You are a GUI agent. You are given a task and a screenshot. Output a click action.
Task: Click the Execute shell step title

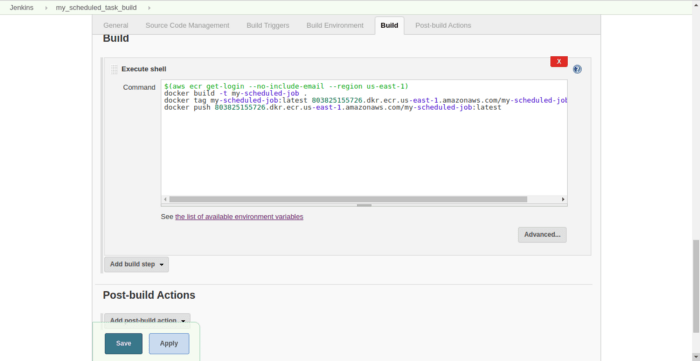pos(144,69)
